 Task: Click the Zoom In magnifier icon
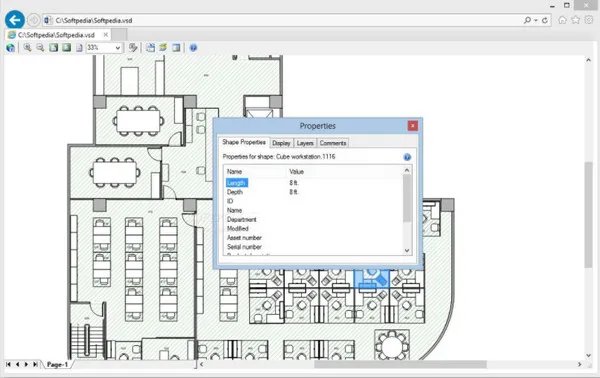tap(27, 47)
